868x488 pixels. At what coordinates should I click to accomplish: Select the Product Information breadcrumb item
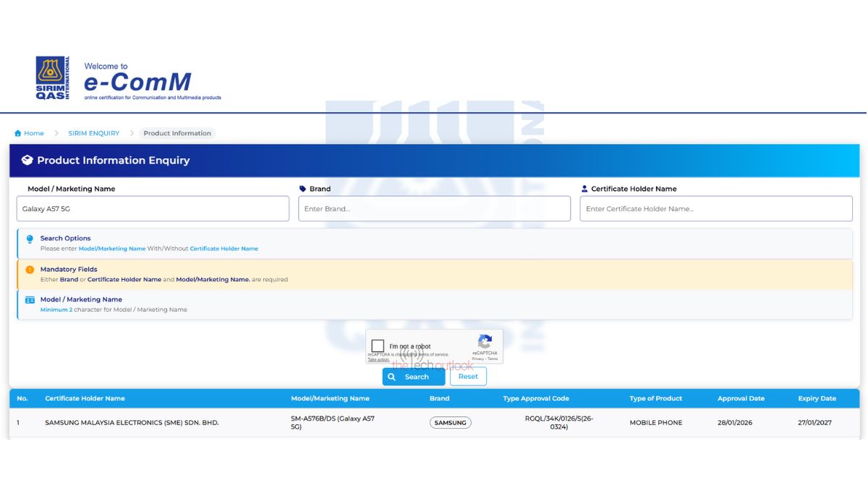[x=177, y=134]
